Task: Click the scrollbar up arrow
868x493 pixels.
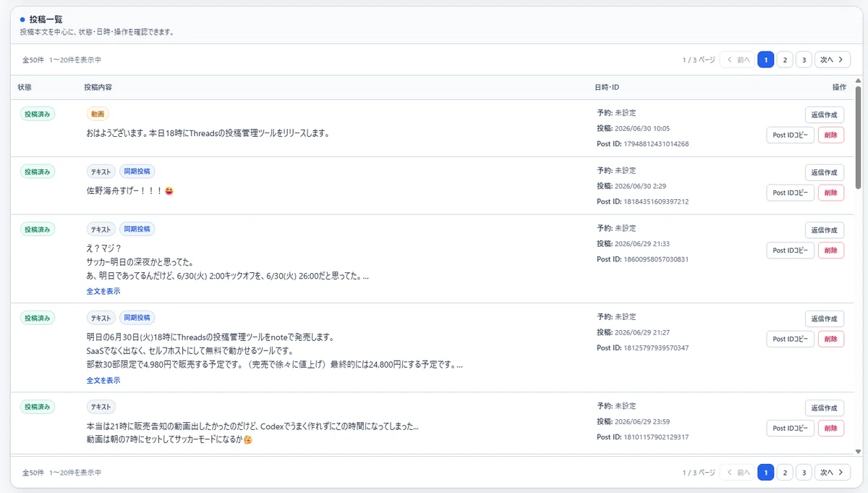Action: (x=859, y=80)
